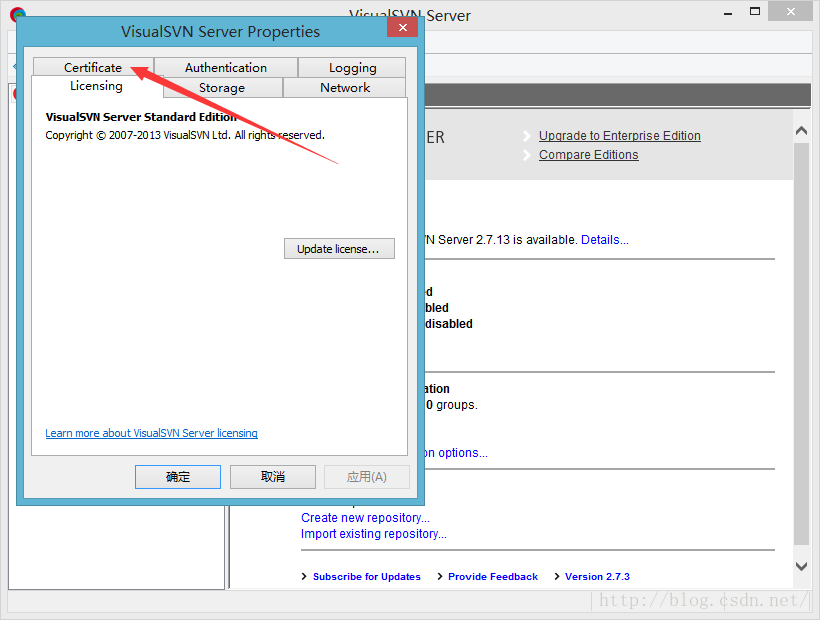Image resolution: width=820 pixels, height=620 pixels.
Task: Click the Details link for the update
Action: pyautogui.click(x=605, y=240)
